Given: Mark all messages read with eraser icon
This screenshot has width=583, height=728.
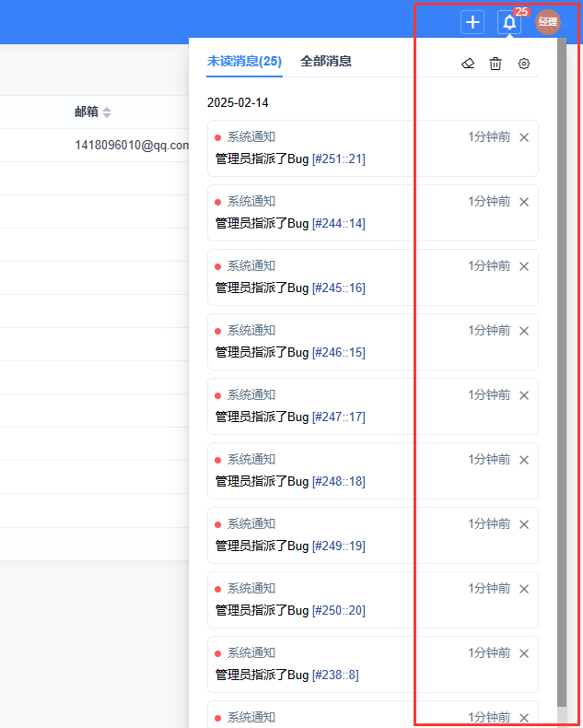Looking at the screenshot, I should (x=468, y=64).
